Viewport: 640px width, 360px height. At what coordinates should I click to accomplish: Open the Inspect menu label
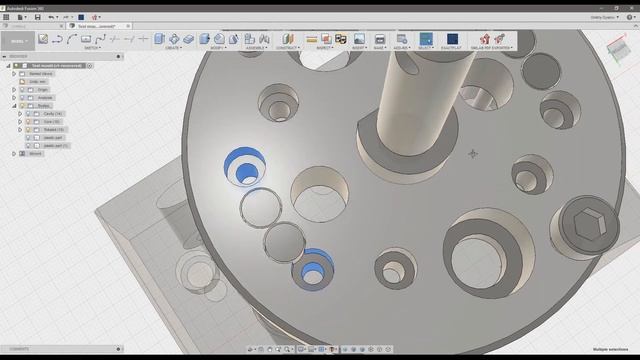325,48
